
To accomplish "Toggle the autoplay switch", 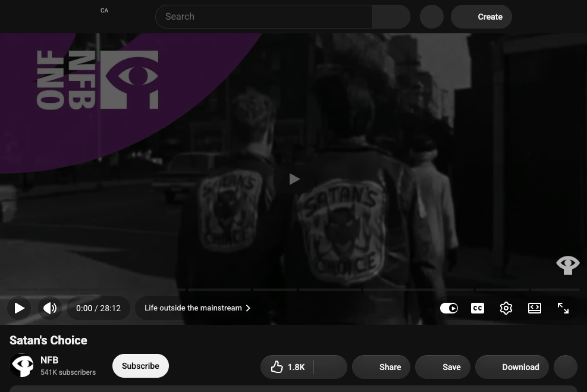I will click(449, 308).
